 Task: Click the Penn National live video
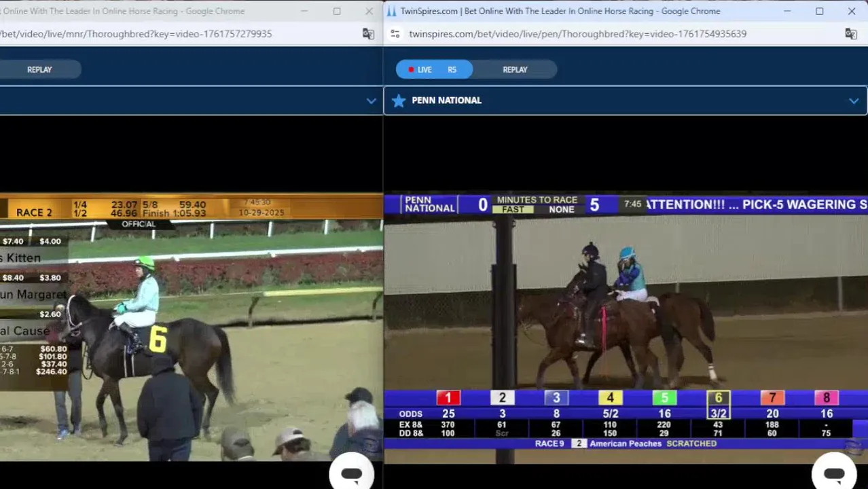click(x=626, y=328)
